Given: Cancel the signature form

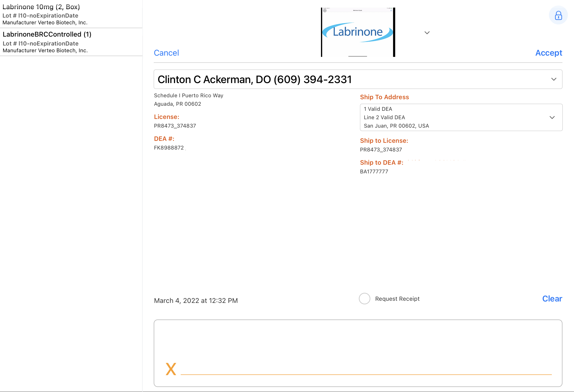Looking at the screenshot, I should (166, 53).
